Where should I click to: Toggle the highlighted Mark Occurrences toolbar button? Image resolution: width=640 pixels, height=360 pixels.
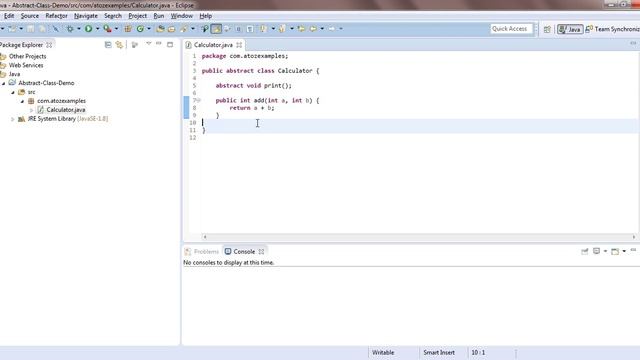(x=216, y=29)
